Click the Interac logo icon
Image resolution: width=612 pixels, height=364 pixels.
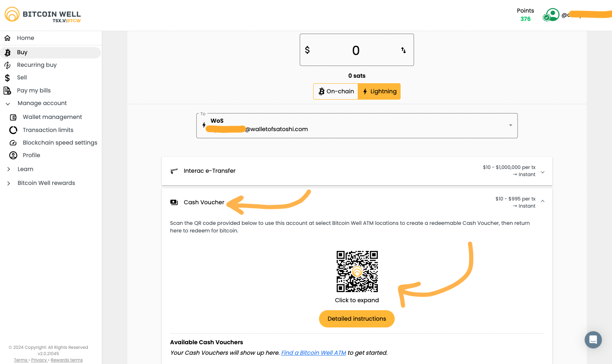(x=174, y=171)
